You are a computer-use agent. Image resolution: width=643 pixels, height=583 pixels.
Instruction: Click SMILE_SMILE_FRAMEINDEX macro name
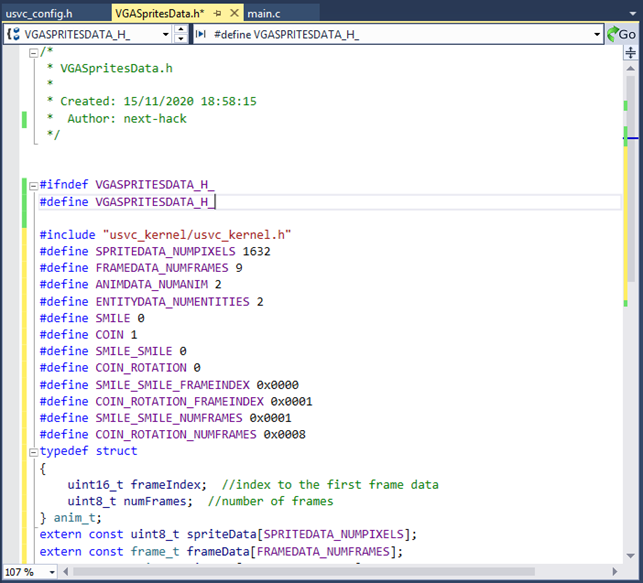click(173, 385)
